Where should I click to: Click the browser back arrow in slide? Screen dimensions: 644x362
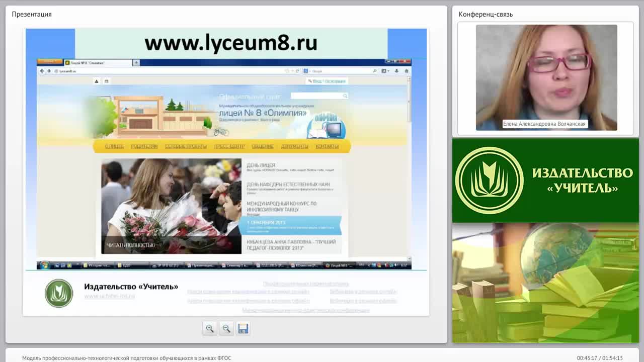[x=42, y=71]
